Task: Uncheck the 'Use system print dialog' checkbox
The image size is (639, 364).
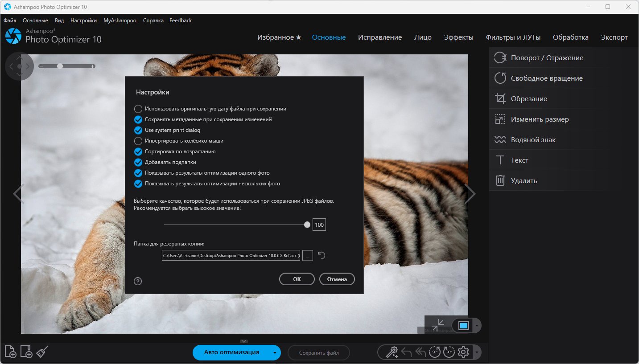Action: click(x=138, y=130)
